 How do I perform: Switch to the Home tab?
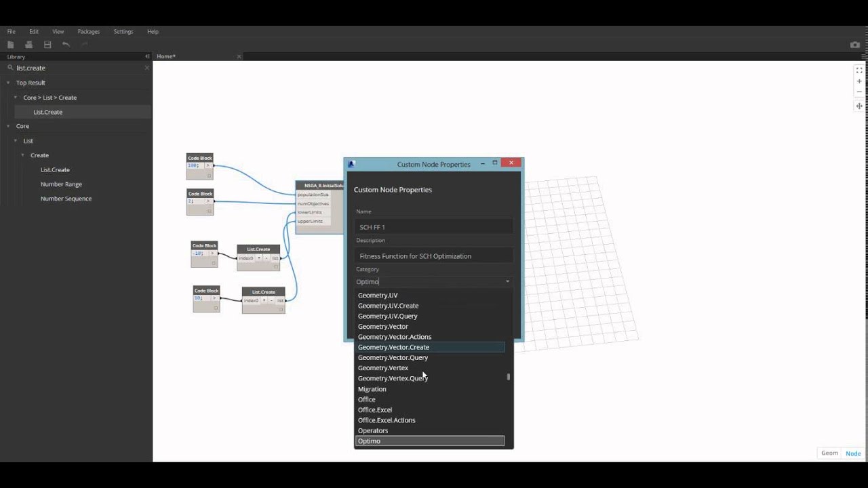[165, 56]
